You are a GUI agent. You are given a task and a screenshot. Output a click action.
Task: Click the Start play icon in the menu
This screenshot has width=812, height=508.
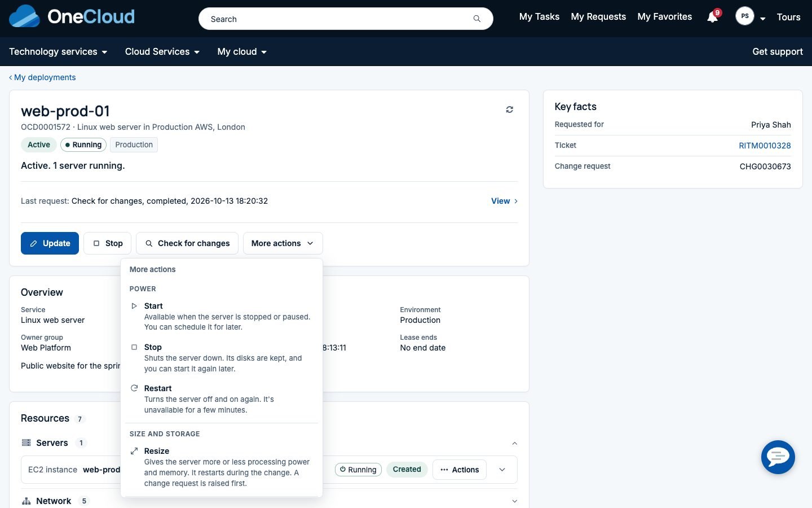(134, 306)
